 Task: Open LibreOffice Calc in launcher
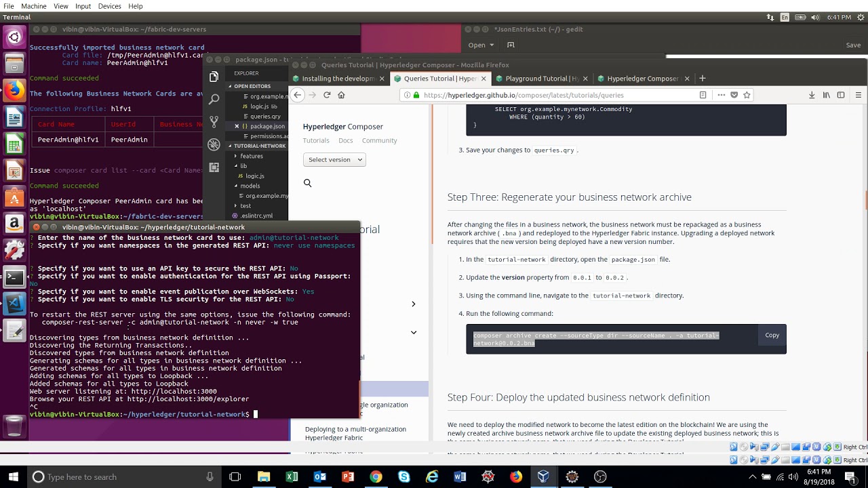(x=15, y=144)
